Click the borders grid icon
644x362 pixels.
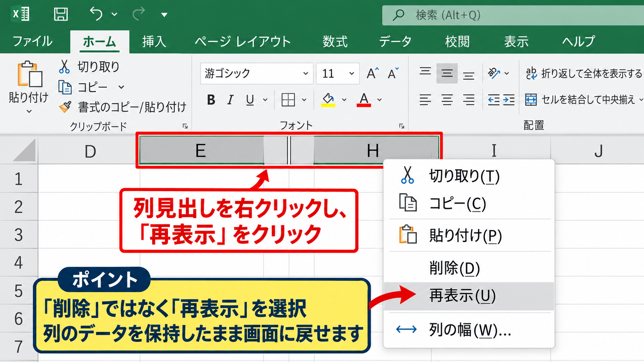[288, 100]
